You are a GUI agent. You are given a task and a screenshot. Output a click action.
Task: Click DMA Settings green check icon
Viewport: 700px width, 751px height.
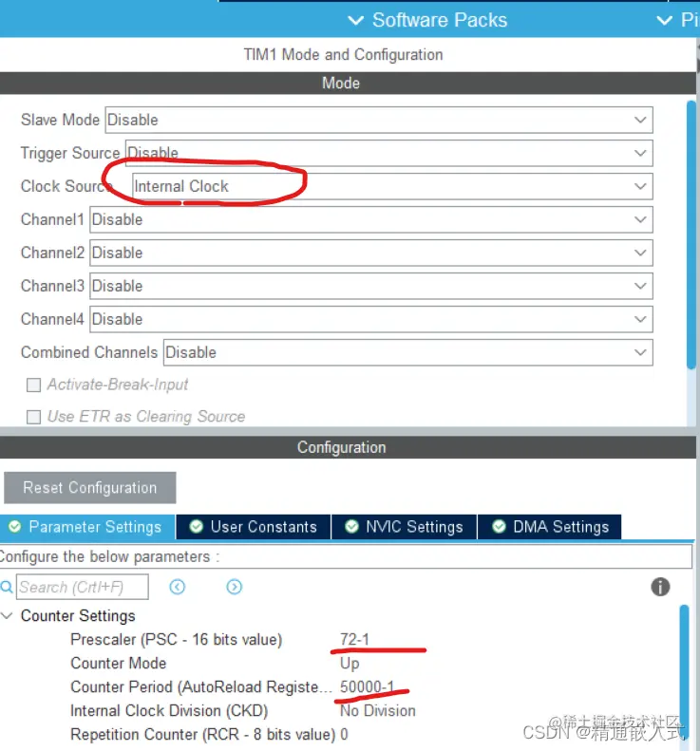point(499,527)
